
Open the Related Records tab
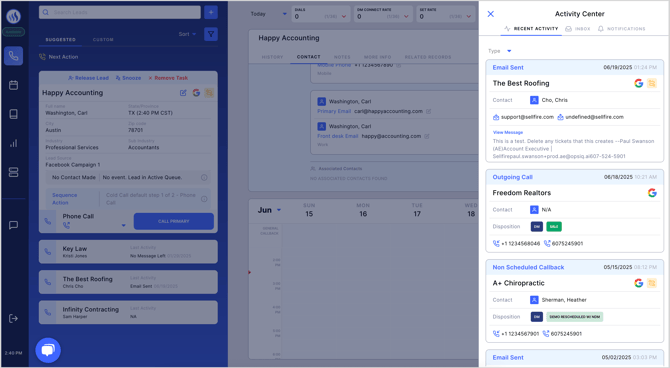tap(428, 57)
